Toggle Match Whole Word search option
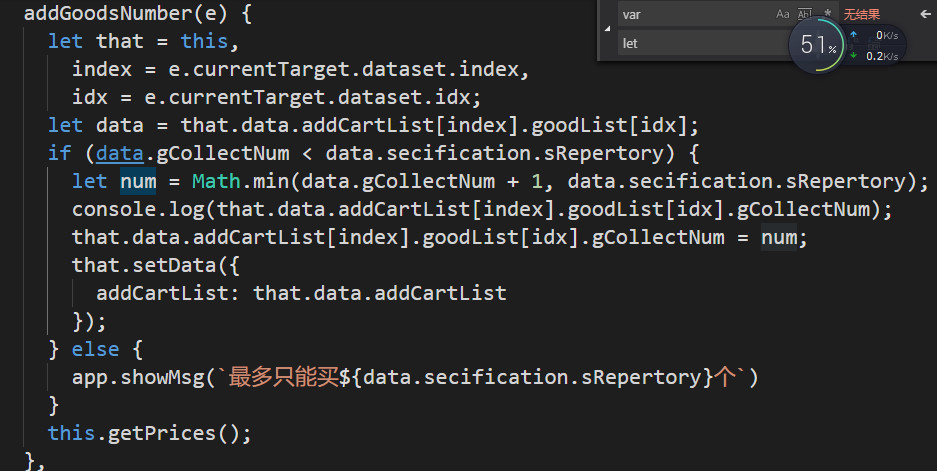The width and height of the screenshot is (937, 471). (805, 14)
